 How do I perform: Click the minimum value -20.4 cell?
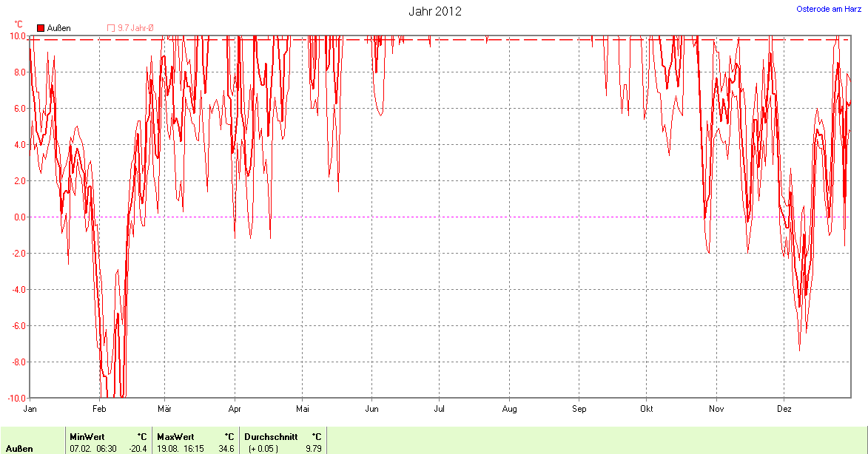point(138,449)
